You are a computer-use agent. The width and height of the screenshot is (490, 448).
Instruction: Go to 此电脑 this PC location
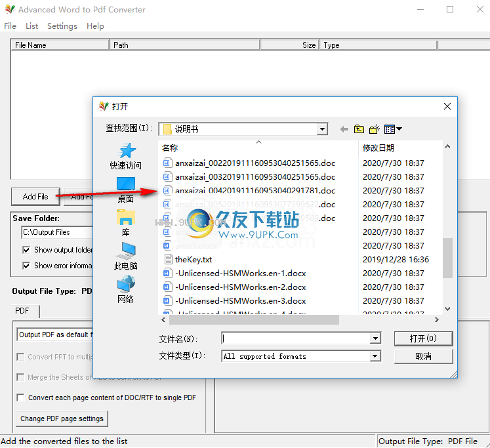(126, 256)
